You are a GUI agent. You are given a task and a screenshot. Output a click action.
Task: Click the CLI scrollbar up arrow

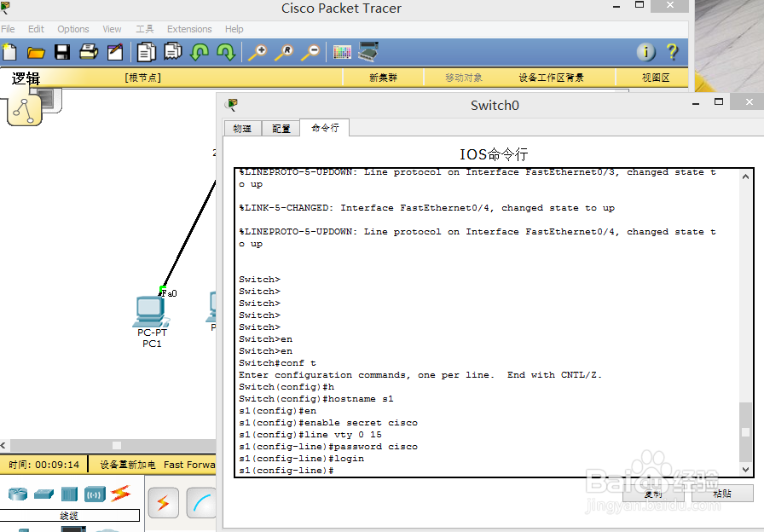[745, 176]
